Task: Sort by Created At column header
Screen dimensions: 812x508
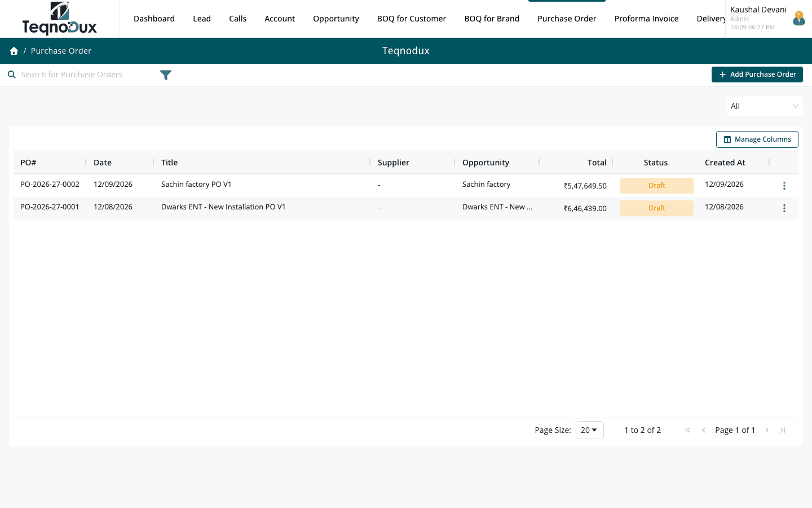Action: tap(725, 163)
